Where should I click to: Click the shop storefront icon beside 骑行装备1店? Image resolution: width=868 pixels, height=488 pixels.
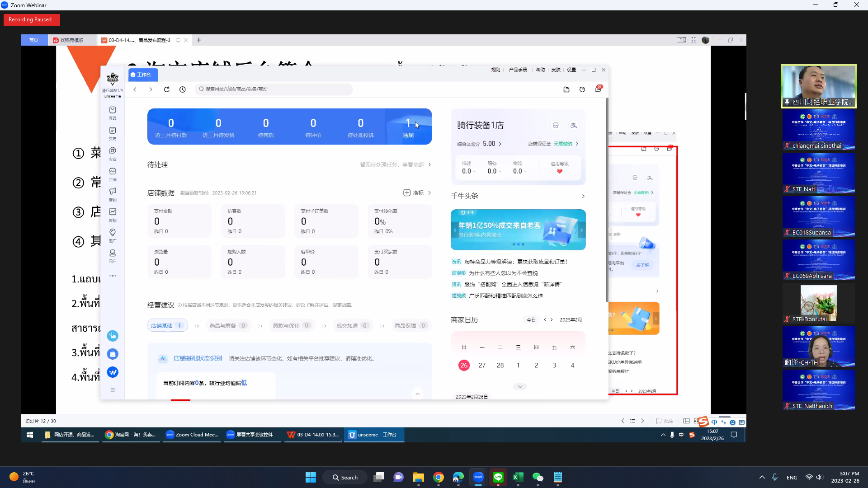556,125
